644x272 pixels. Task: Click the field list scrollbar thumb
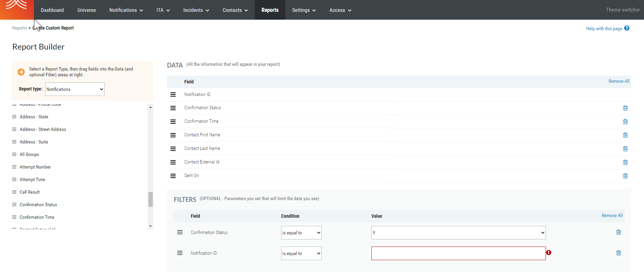(150, 199)
